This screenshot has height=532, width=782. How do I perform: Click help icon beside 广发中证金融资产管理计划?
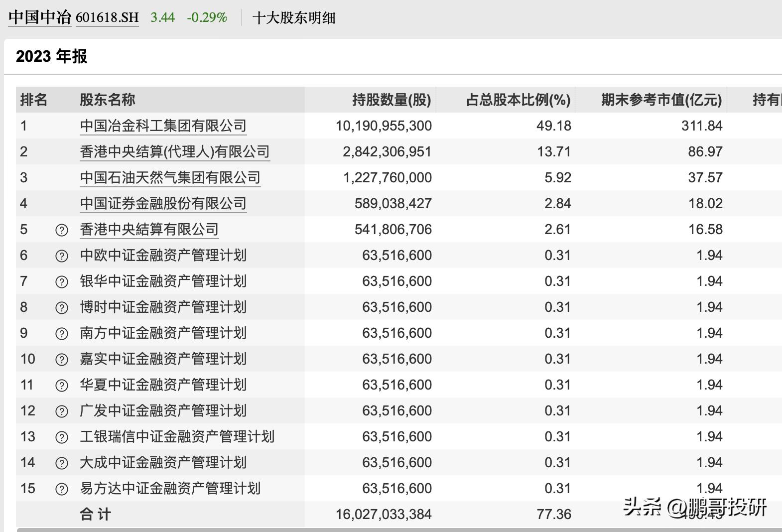[x=61, y=411]
